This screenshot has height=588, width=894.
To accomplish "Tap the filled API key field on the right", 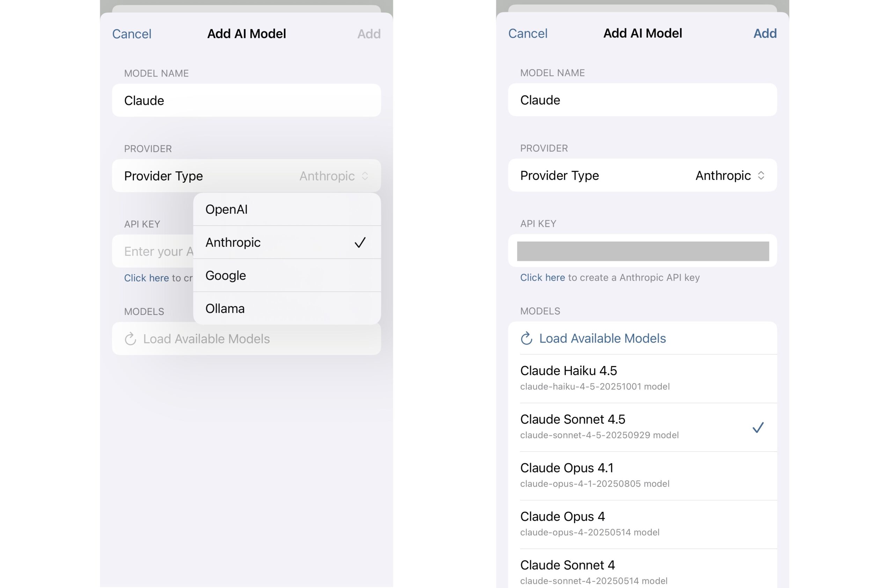I will point(642,251).
